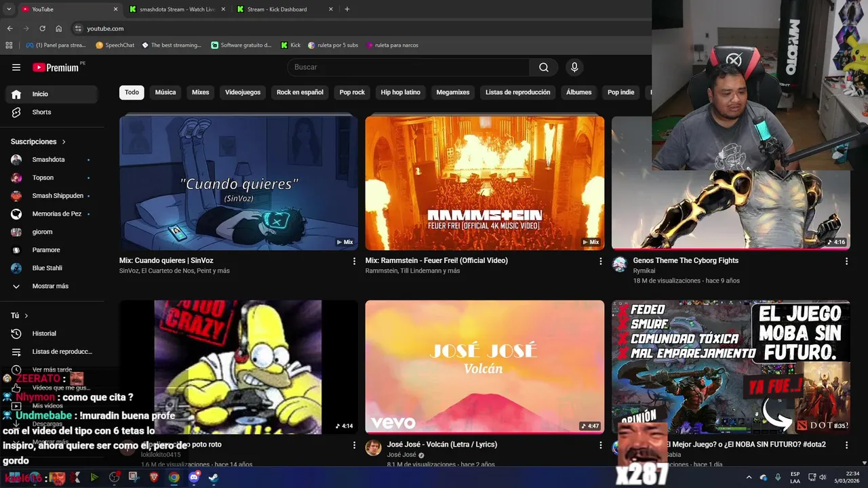
Task: Open options for Rammstein Feuer Frei mix
Action: (600, 261)
